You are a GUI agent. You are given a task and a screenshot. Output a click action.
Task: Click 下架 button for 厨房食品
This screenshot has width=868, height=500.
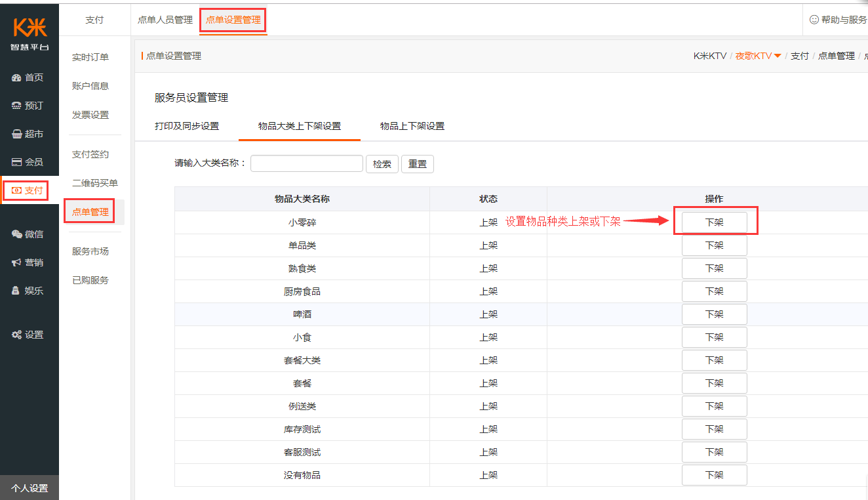click(715, 291)
